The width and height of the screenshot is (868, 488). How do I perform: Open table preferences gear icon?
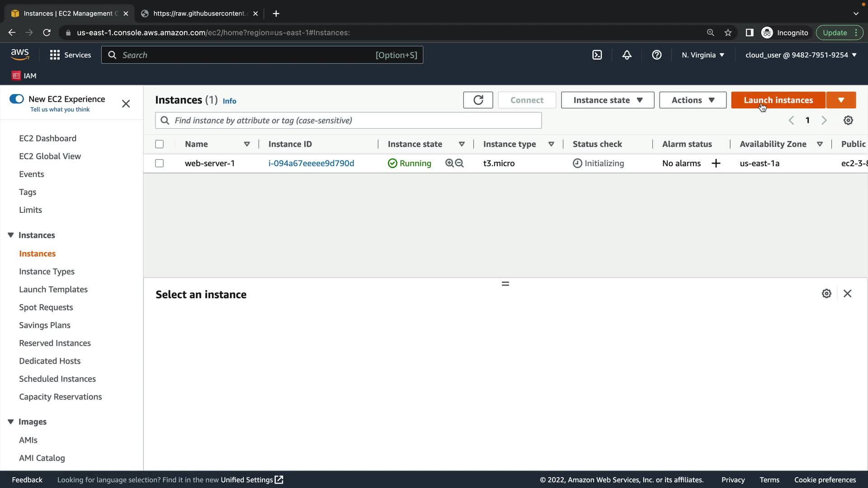pyautogui.click(x=848, y=120)
